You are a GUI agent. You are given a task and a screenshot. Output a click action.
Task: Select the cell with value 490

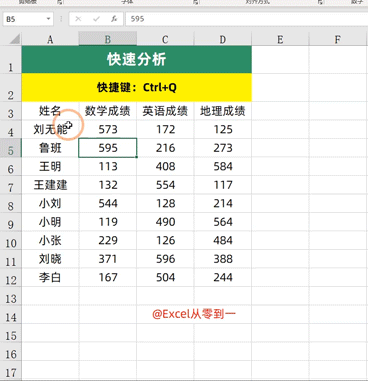[x=165, y=222]
